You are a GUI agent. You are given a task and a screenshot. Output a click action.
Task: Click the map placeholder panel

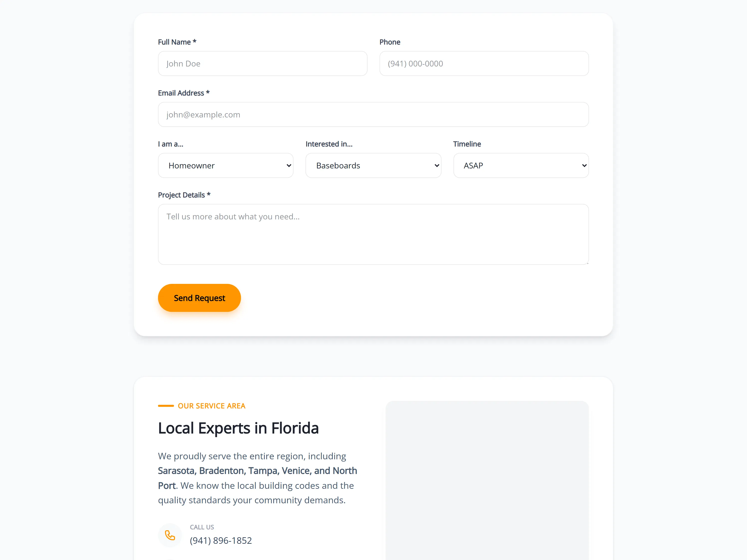click(x=487, y=480)
